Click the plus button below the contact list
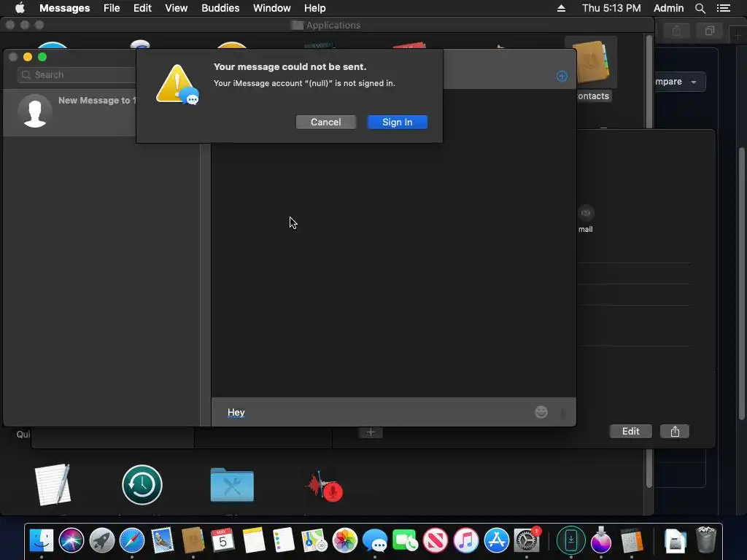 pos(371,432)
